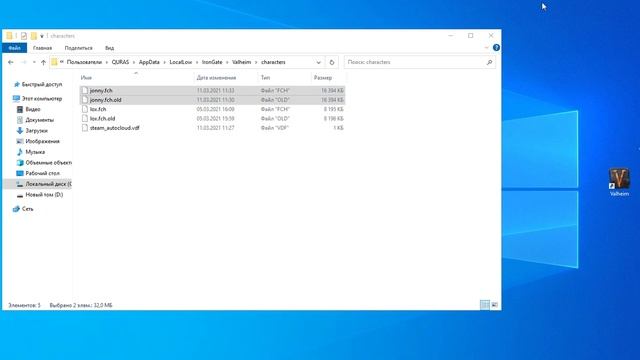Image resolution: width=640 pixels, height=360 pixels.
Task: Click the Valheim desktop shortcut icon
Action: [619, 182]
